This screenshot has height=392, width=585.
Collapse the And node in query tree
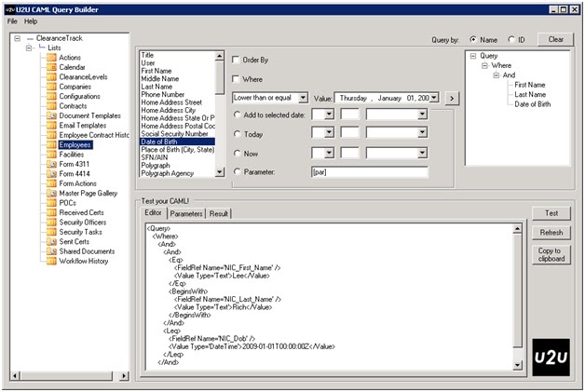(497, 75)
